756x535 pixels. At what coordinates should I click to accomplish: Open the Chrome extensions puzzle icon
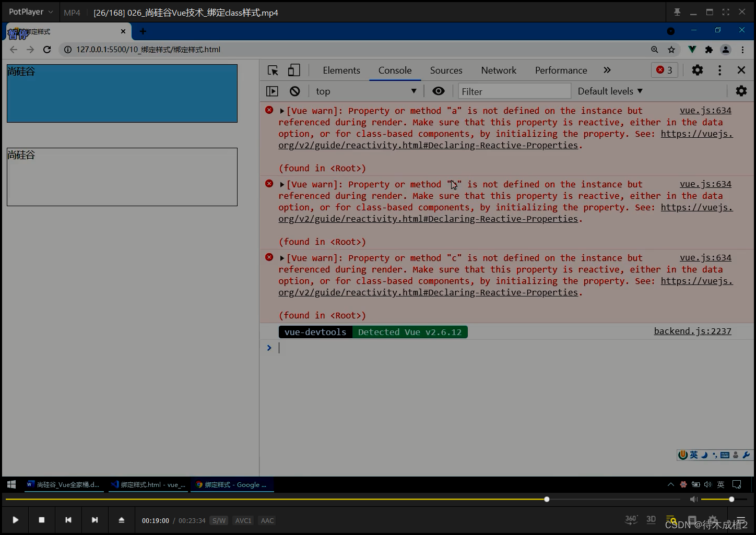(x=708, y=50)
